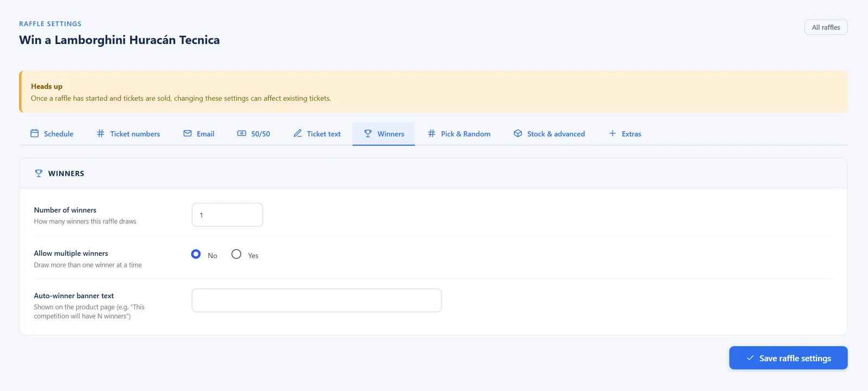This screenshot has height=391, width=868.
Task: Click the Heads up notice heading
Action: (47, 86)
